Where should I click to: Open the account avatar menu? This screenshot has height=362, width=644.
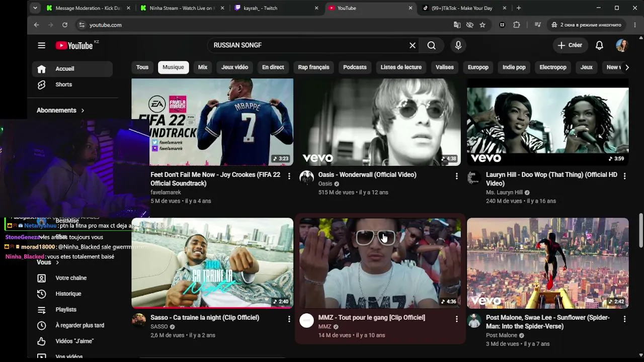(622, 45)
